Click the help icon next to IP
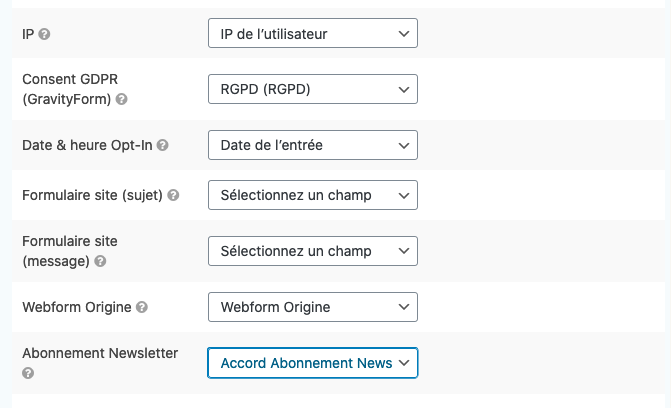The image size is (671, 408). tap(44, 34)
